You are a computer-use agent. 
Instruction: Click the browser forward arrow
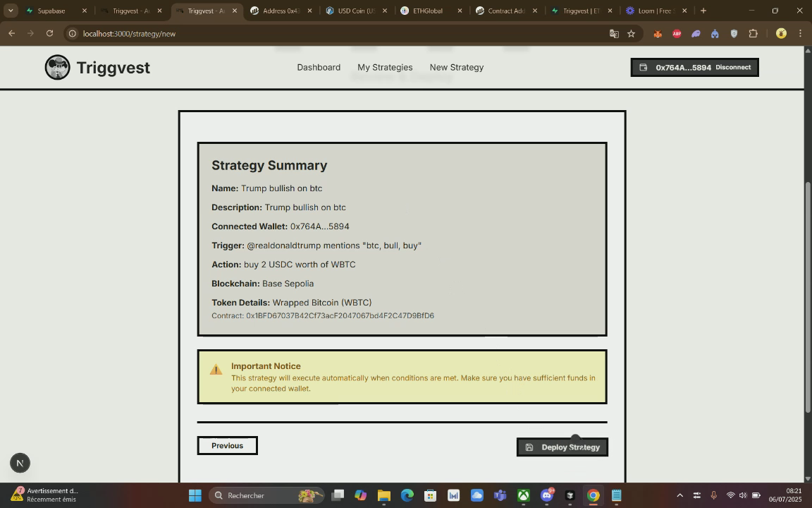(30, 34)
